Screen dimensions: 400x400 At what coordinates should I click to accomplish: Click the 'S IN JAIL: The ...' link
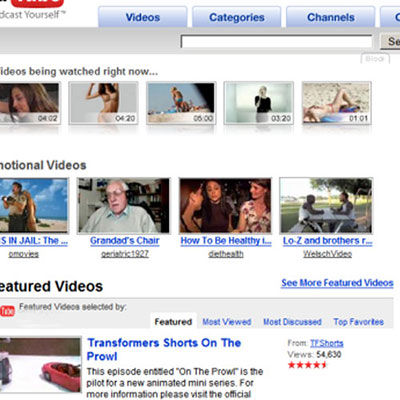click(x=34, y=241)
